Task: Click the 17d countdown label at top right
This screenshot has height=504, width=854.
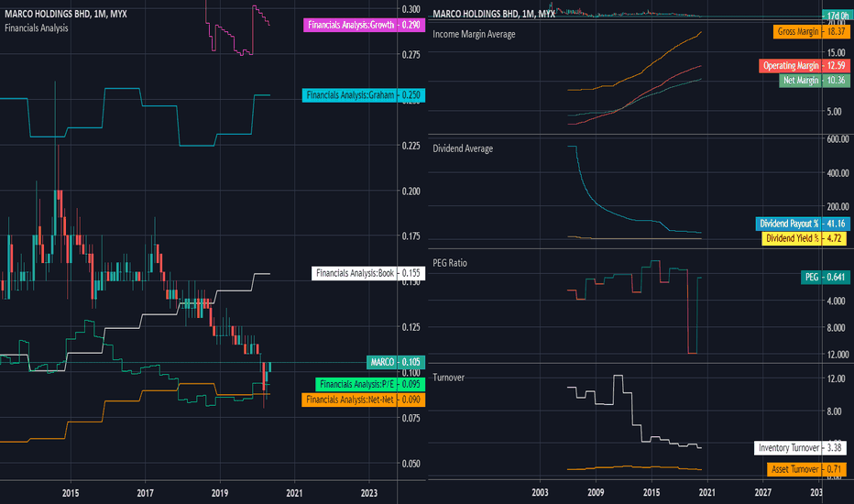Action: coord(836,16)
